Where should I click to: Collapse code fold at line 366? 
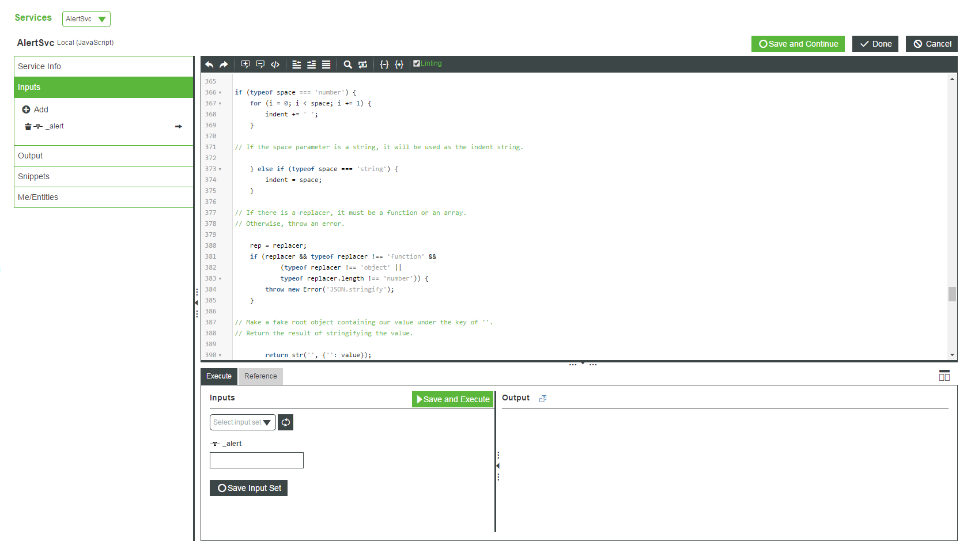tap(220, 93)
